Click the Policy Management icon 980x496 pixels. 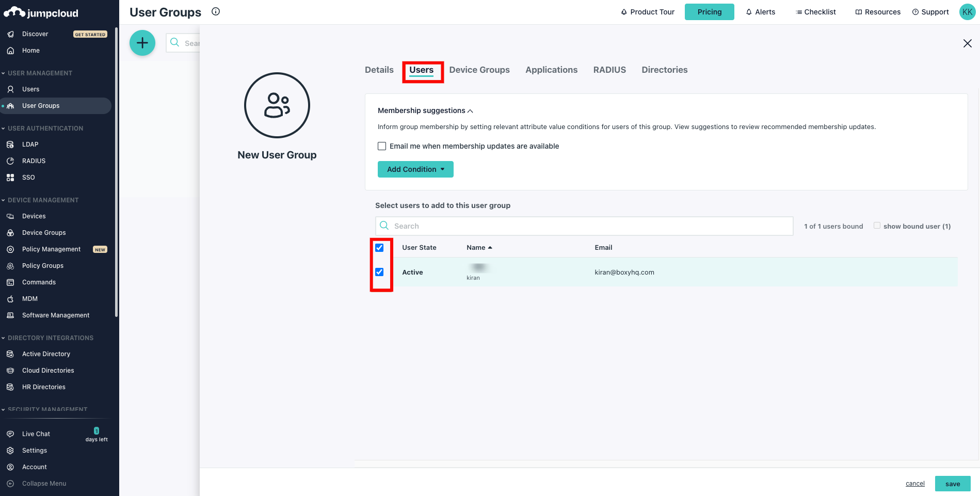10,249
